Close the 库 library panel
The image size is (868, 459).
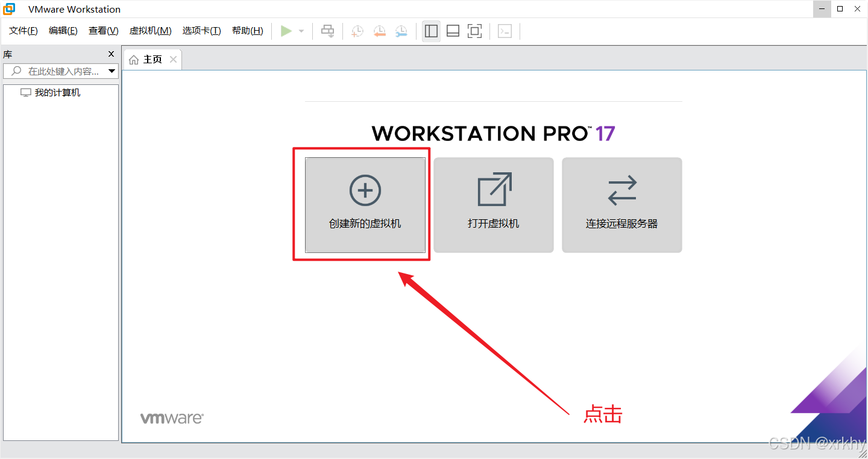[x=111, y=54]
